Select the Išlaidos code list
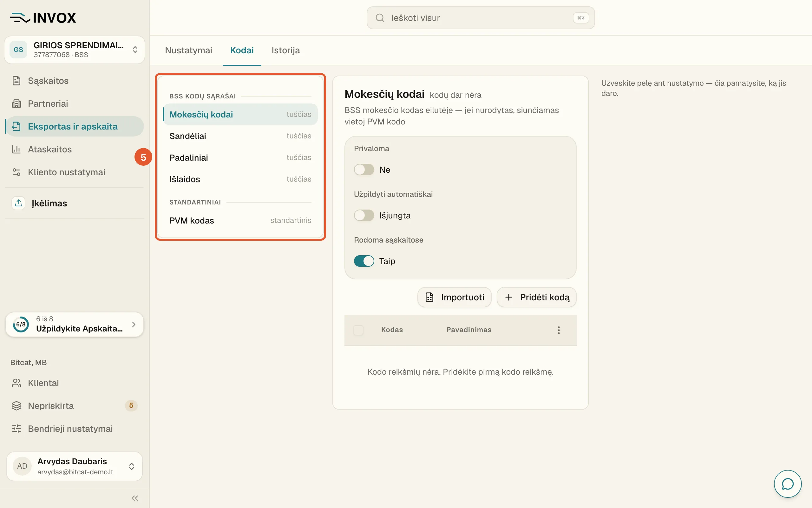Screen dimensions: 812x508 click(x=240, y=179)
